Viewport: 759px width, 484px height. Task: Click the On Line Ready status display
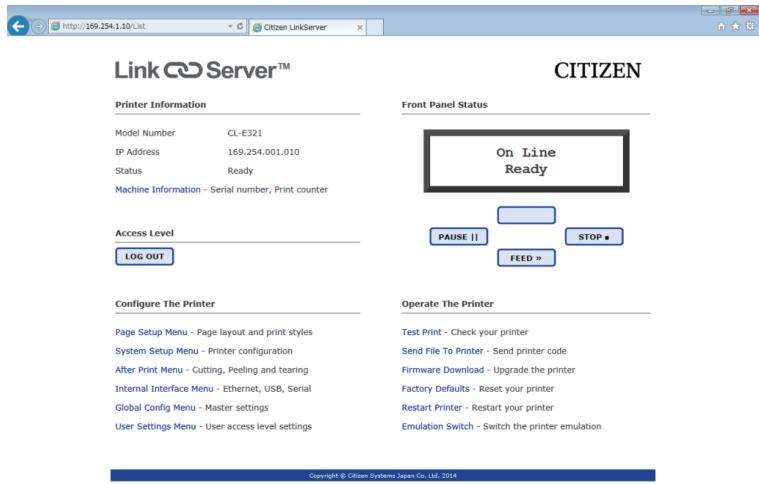pos(526,161)
